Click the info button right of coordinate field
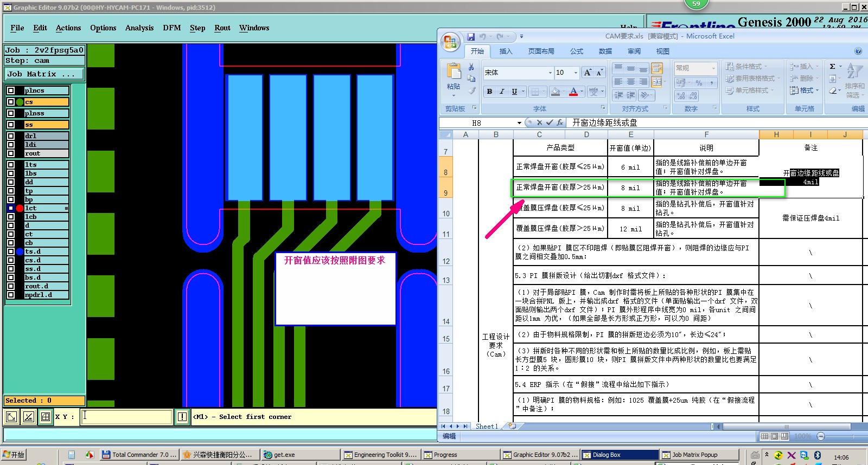 [182, 417]
